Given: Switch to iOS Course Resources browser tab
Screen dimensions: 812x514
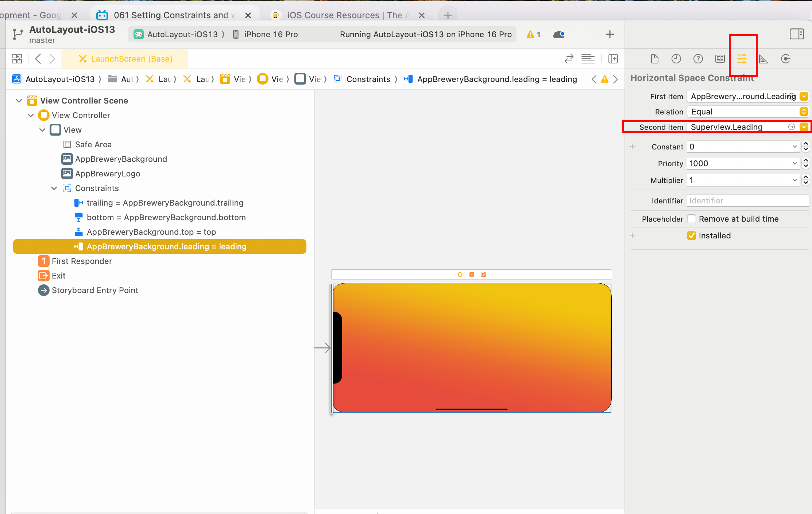Looking at the screenshot, I should 348,15.
